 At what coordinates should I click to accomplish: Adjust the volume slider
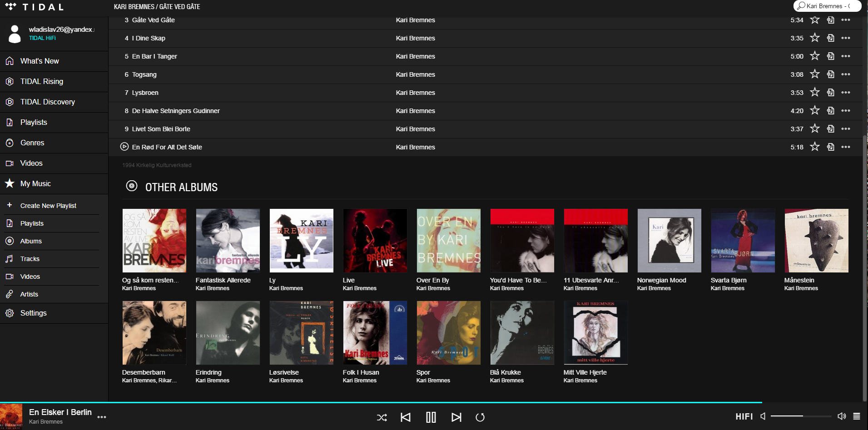tap(801, 416)
